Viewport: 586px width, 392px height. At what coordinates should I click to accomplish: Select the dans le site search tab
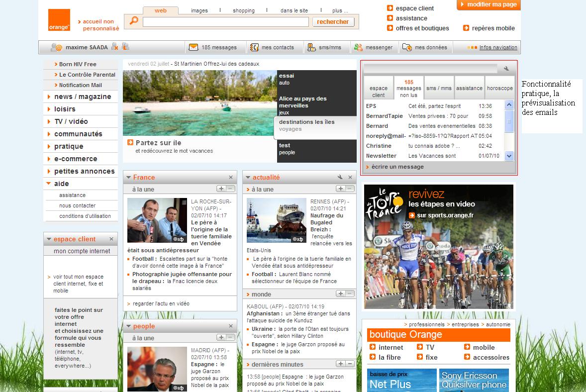point(294,10)
